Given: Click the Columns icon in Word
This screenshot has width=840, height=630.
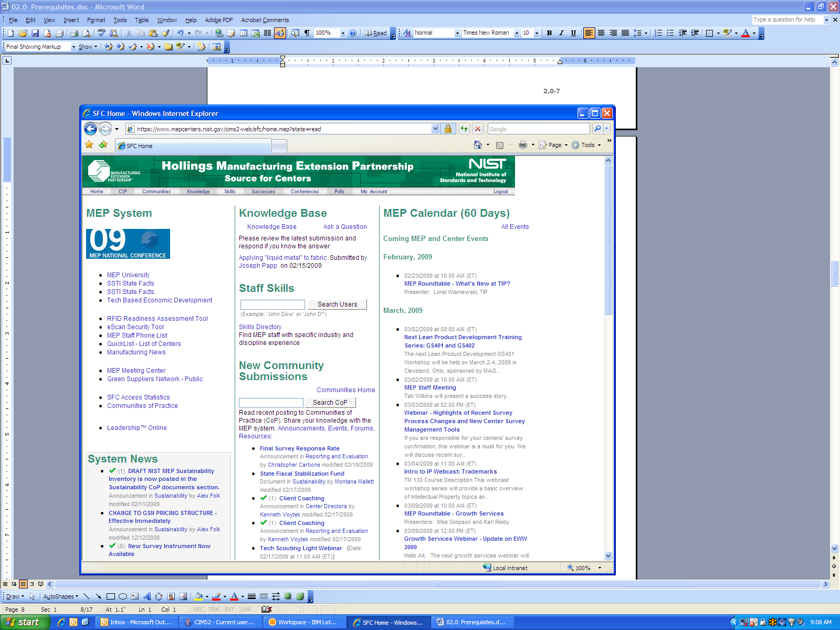Looking at the screenshot, I should 267,33.
